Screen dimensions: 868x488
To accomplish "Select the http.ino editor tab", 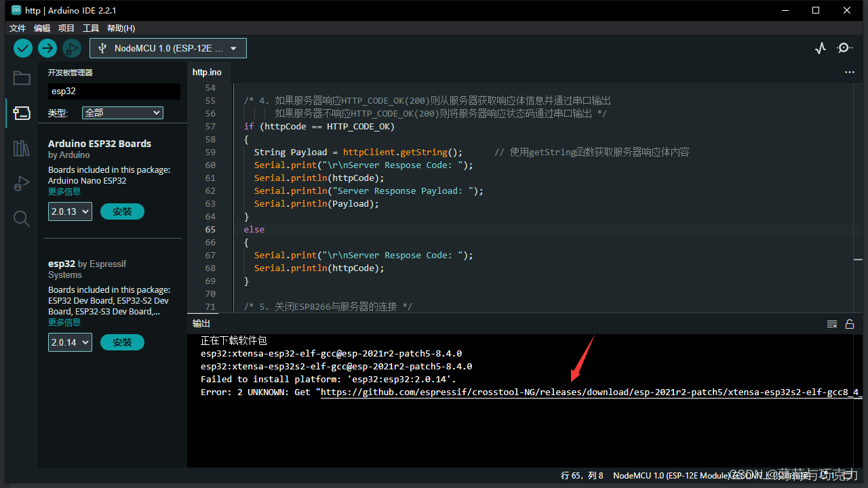I will click(207, 72).
